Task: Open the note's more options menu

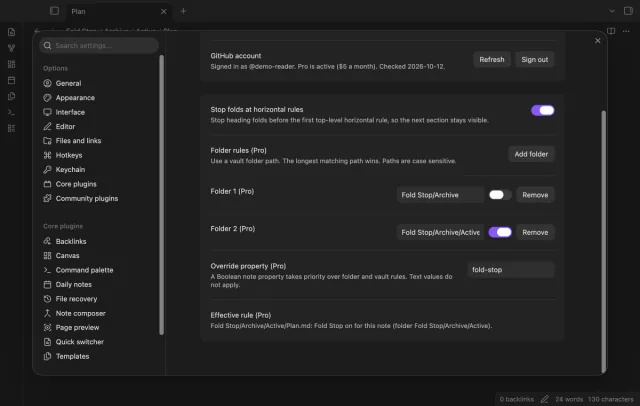Action: click(x=626, y=31)
